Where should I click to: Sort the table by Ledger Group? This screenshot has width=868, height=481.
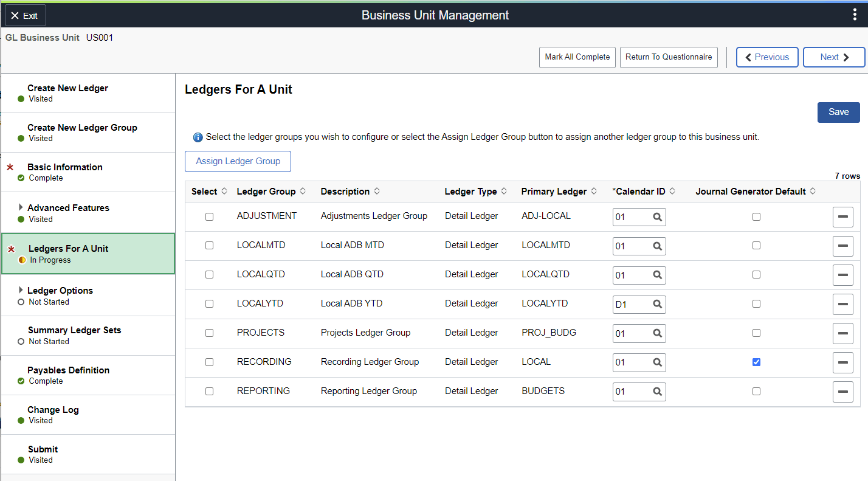[270, 191]
